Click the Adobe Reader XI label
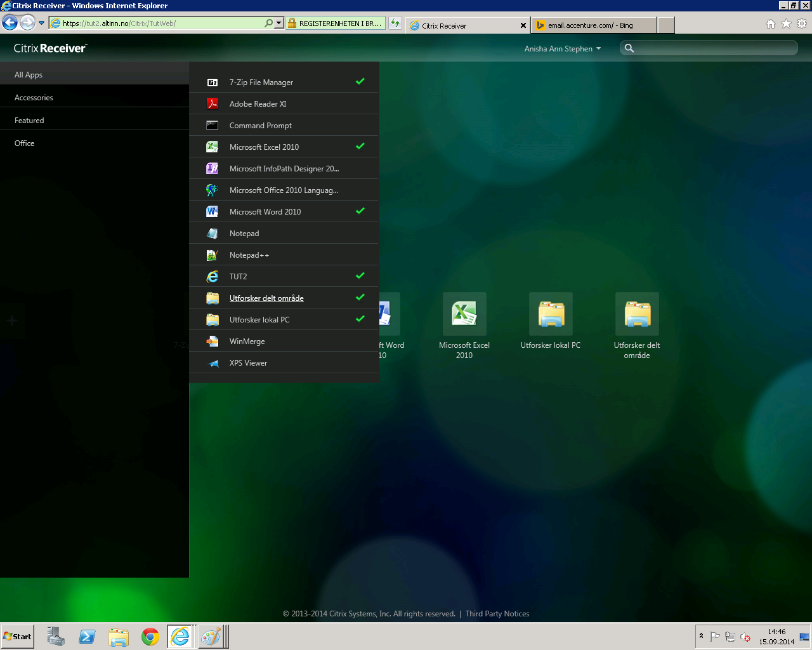Viewport: 812px width, 650px height. [258, 104]
